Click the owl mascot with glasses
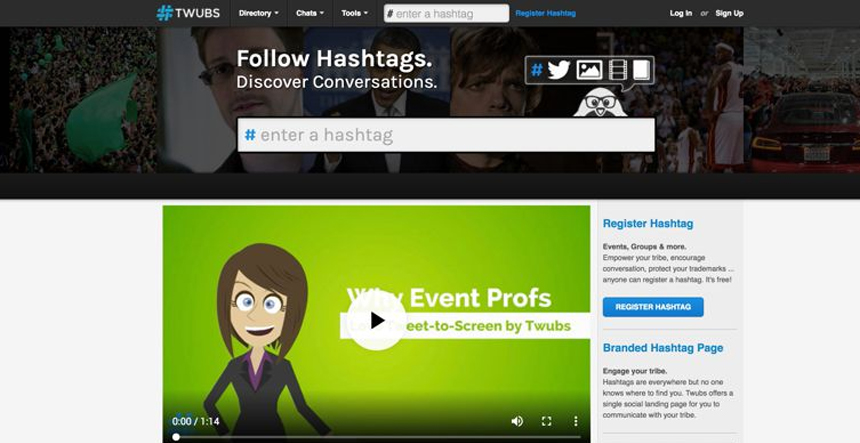Image resolution: width=860 pixels, height=443 pixels. pyautogui.click(x=600, y=103)
